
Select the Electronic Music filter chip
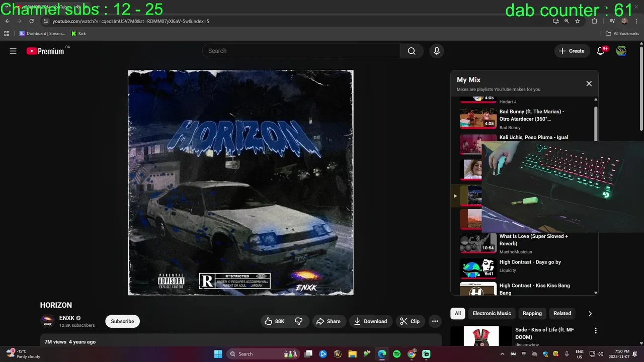492,313
